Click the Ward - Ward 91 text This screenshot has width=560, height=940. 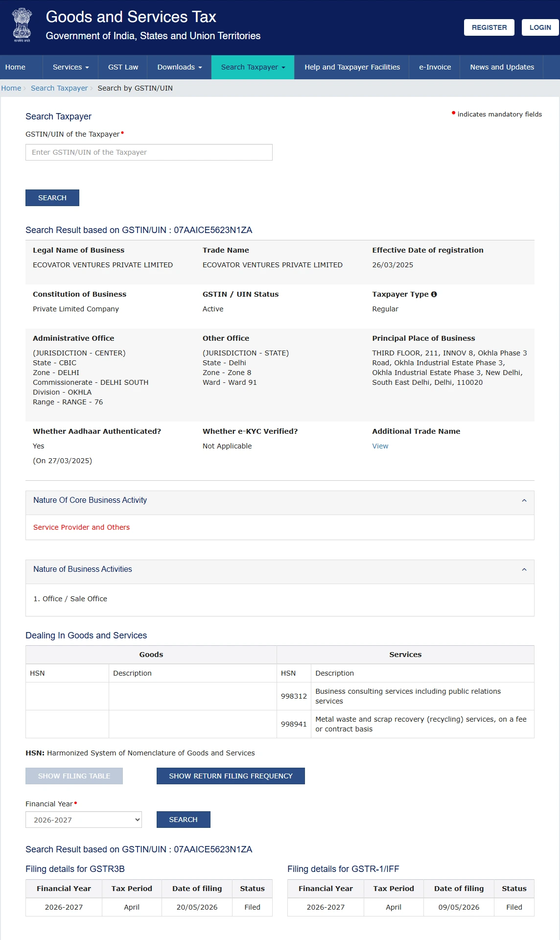(x=230, y=382)
